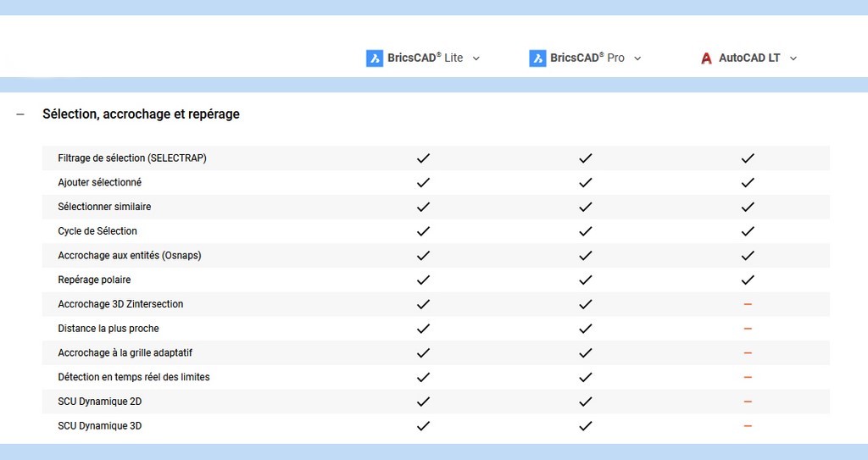Open the AutoCAD LT product dropdown chevron
Screen dimensions: 868x460
793,58
